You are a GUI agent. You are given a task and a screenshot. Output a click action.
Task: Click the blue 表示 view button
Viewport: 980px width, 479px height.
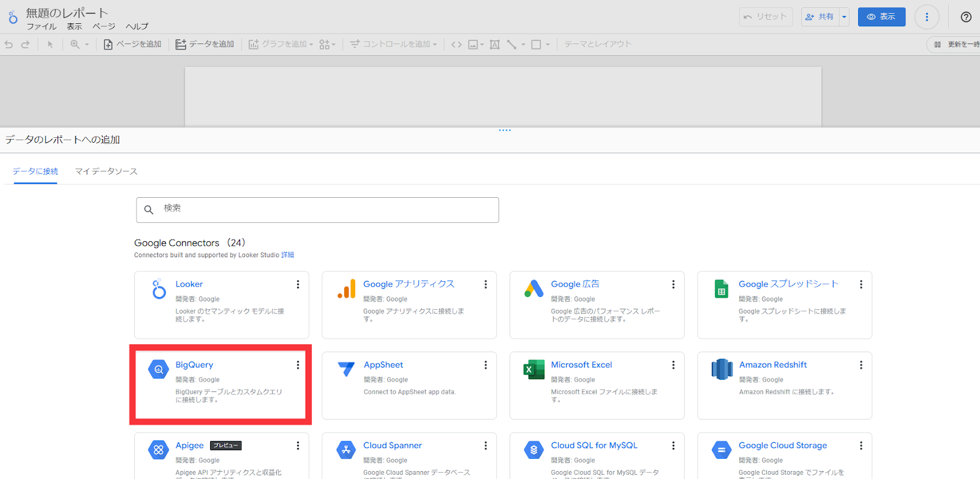pos(881,17)
